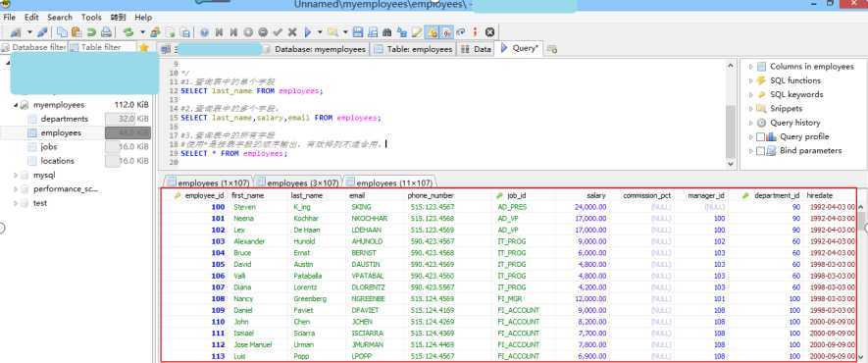Select the jobs table in tree
This screenshot has width=868, height=363.
pos(49,147)
